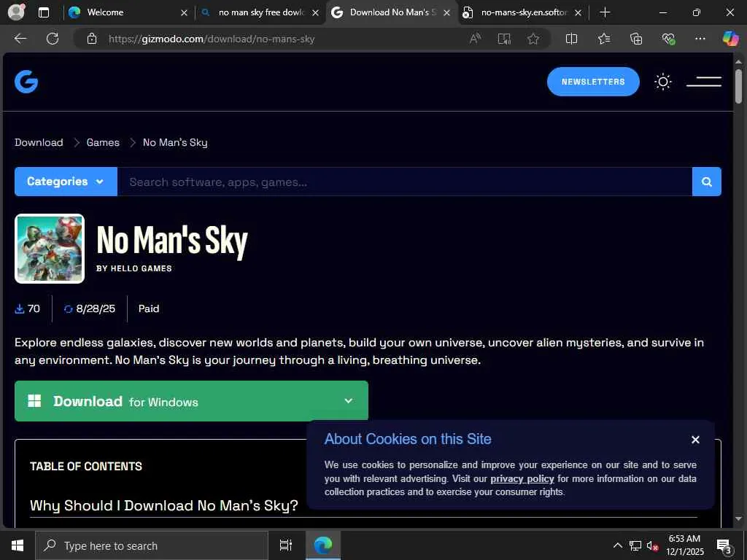This screenshot has width=747, height=560.
Task: Open the tab actions menu icon
Action: [x=43, y=12]
